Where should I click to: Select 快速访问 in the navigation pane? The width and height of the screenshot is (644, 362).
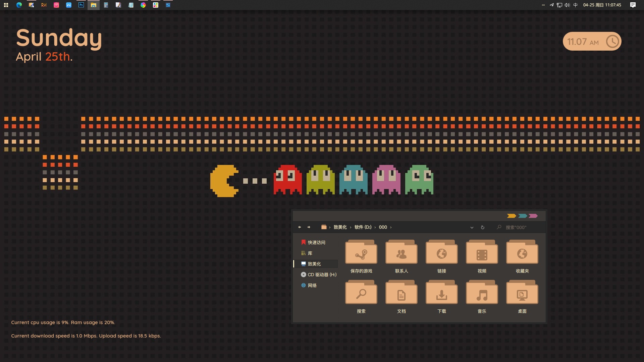pyautogui.click(x=316, y=242)
